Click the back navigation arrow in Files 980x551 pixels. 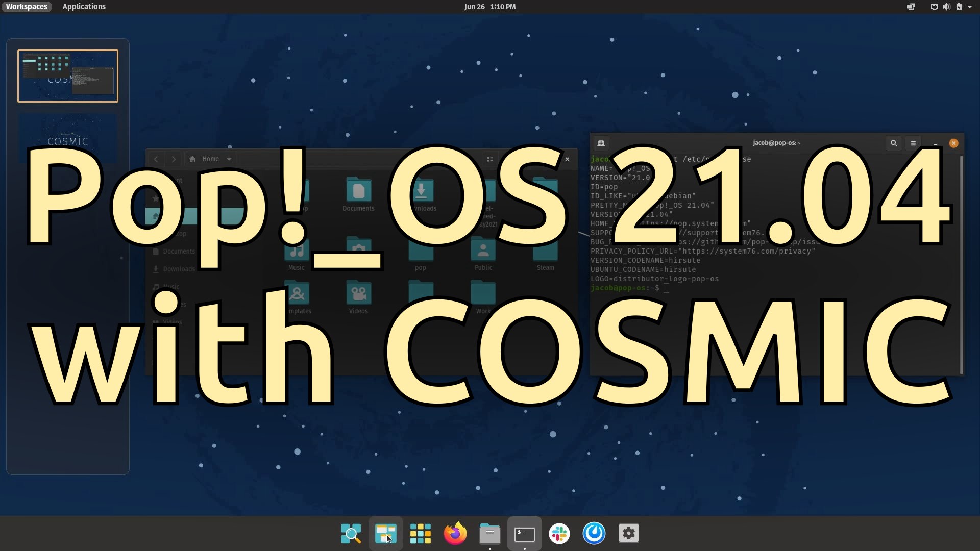(156, 159)
